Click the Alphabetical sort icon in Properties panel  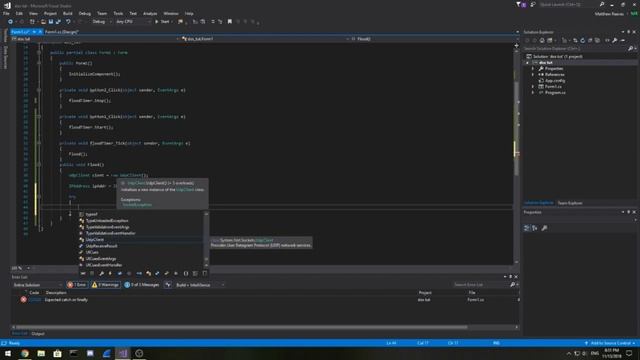pyautogui.click(x=535, y=228)
